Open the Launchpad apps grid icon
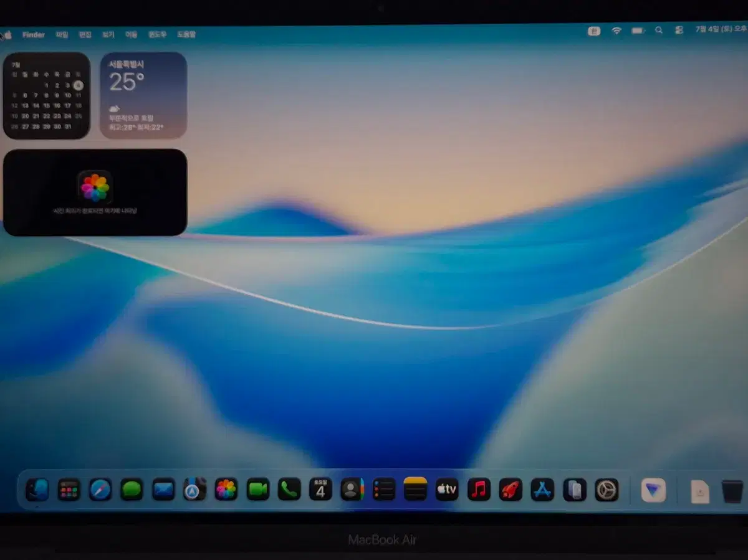The image size is (748, 560). point(69,490)
